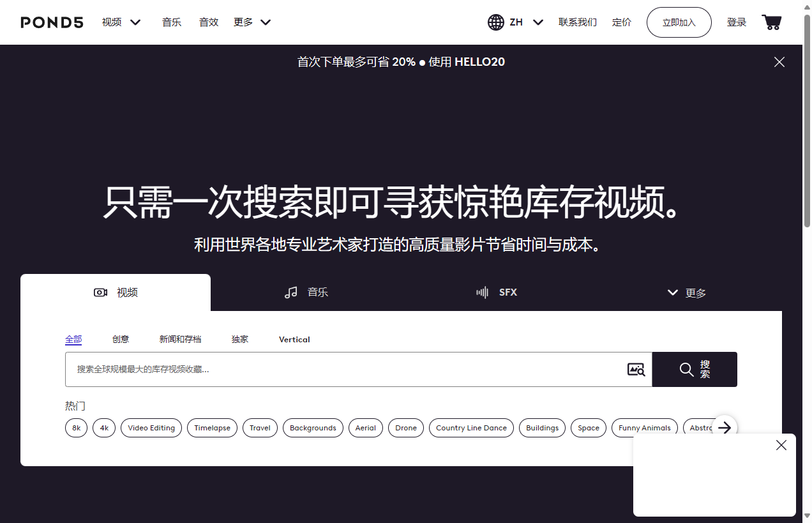Focus the stock video search field
This screenshot has width=812, height=523.
point(345,369)
